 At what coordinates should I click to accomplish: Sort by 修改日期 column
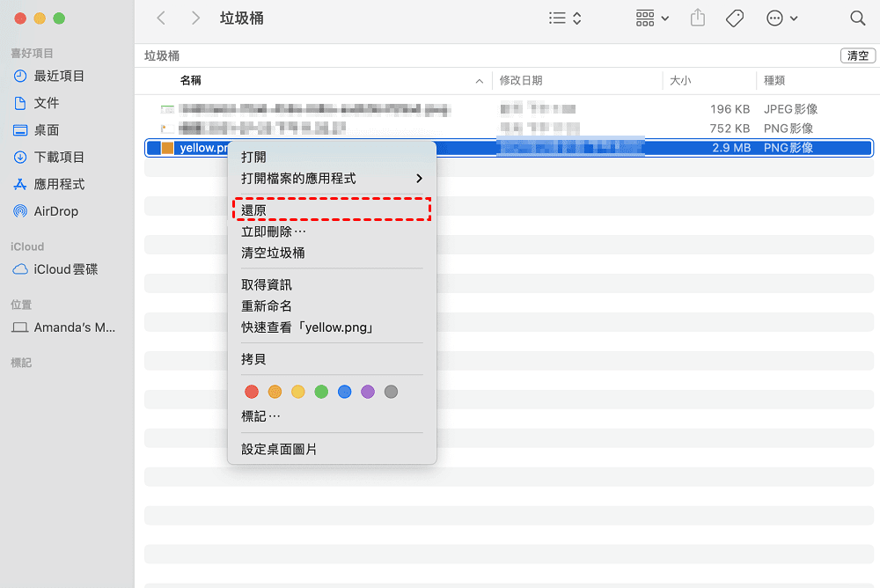point(521,80)
